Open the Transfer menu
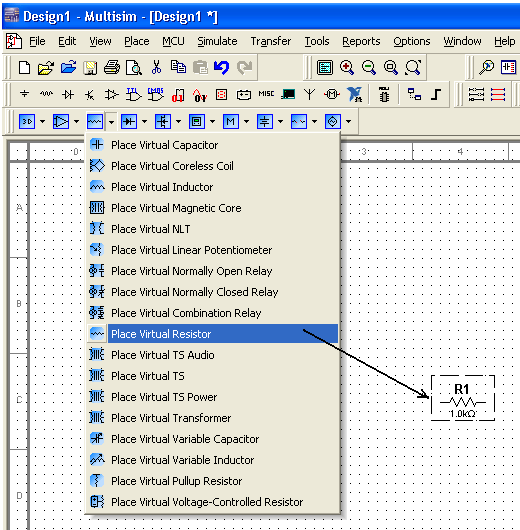Viewport: 520px width, 530px height. [x=270, y=41]
